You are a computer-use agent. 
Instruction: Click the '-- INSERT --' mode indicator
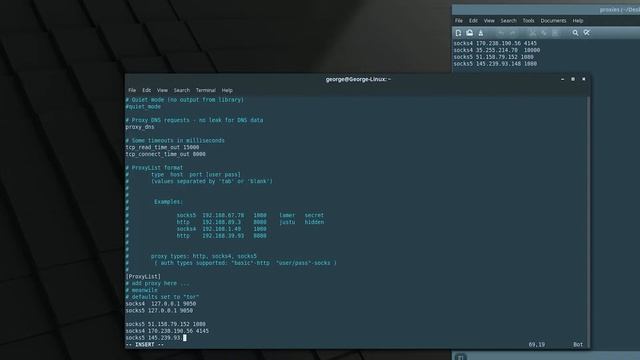145,344
